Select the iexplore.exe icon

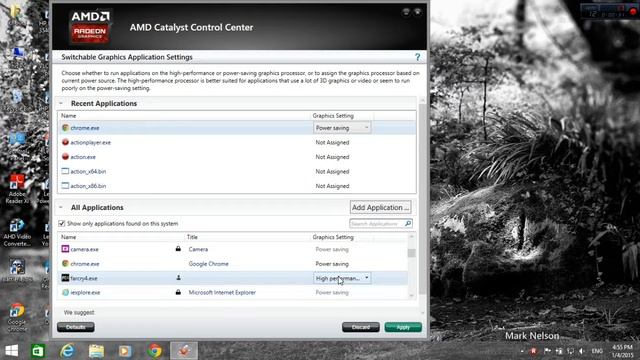(65, 292)
